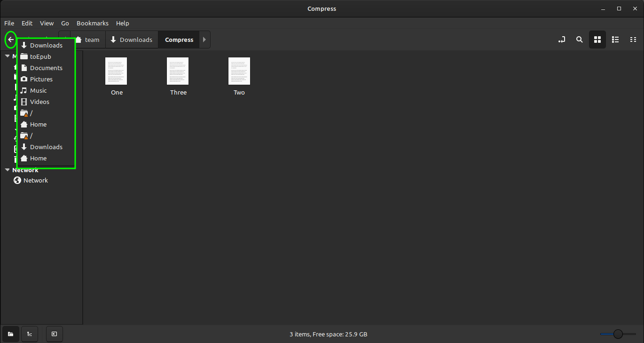Screen dimensions: 644x343
Task: Choose Videos from the history popup
Action: 46,102
